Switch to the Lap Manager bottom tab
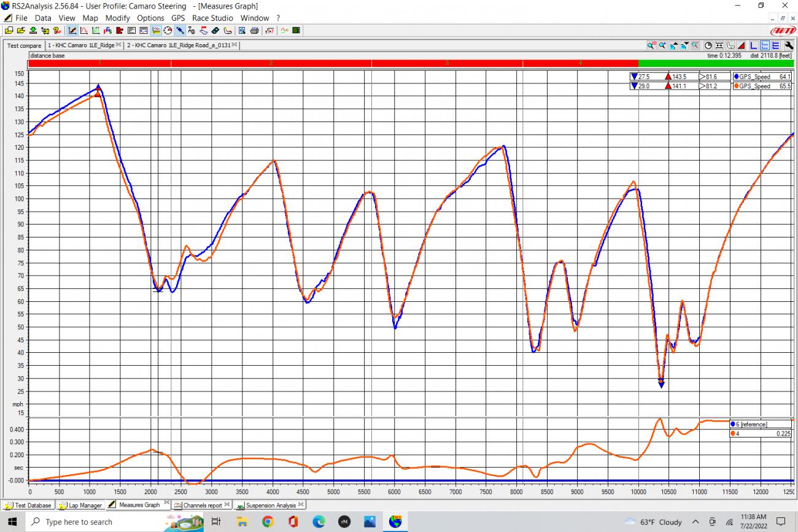 click(80, 506)
